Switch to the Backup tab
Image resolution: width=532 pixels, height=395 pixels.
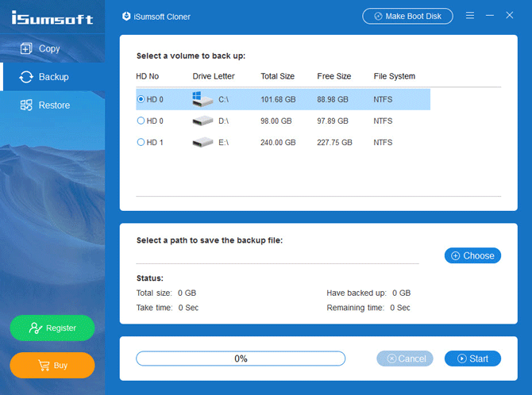52,77
